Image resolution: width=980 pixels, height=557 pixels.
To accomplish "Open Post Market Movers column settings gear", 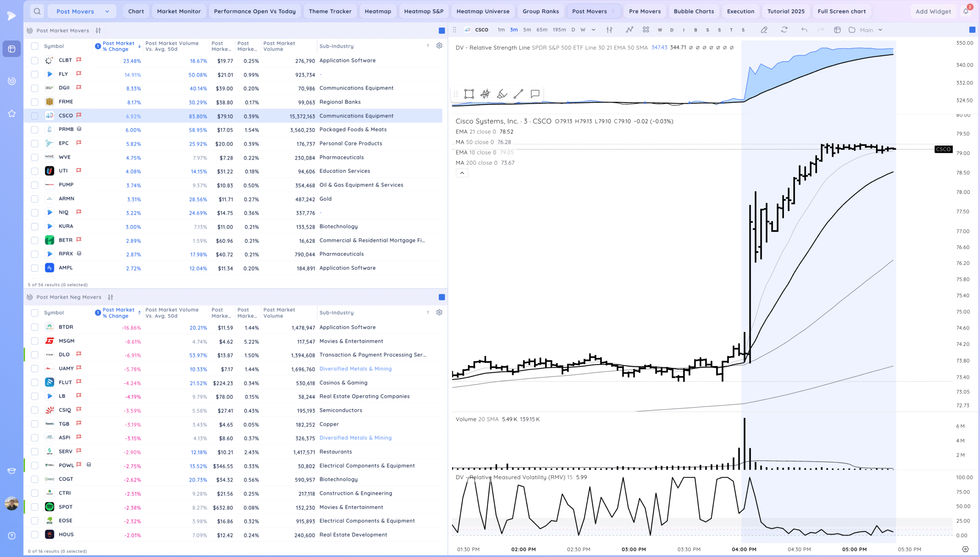I will (439, 46).
